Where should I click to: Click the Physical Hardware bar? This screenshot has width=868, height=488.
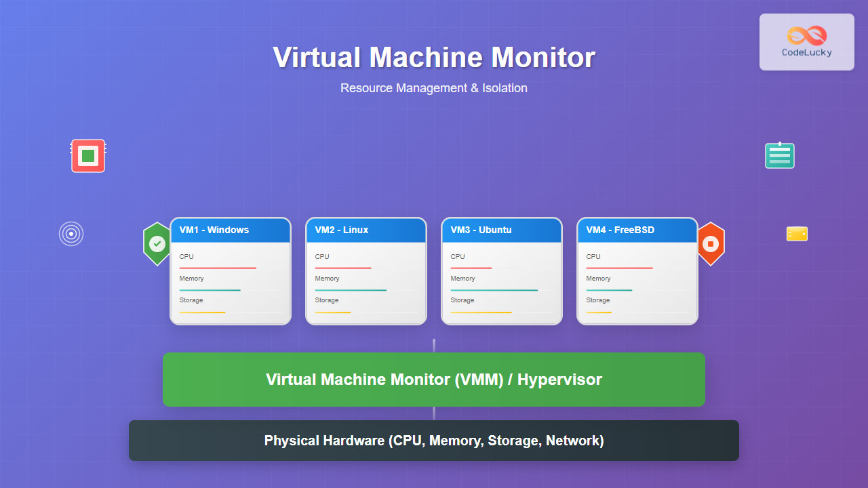434,441
